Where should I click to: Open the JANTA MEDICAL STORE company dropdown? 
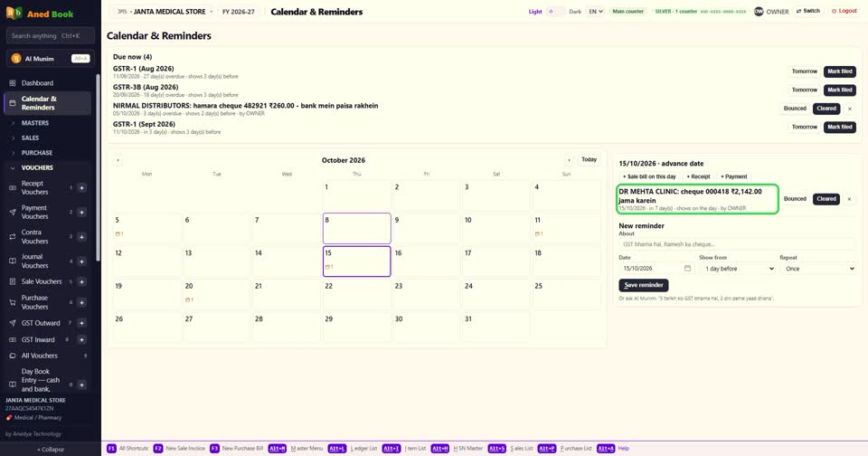point(164,11)
